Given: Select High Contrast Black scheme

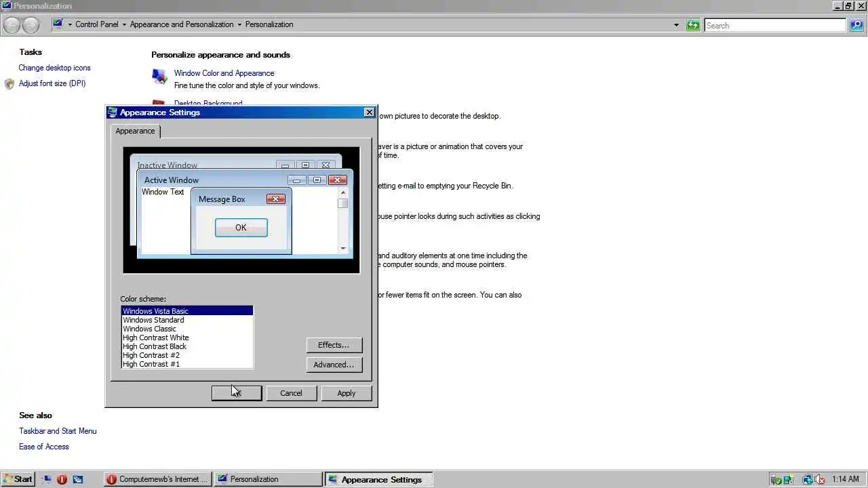Looking at the screenshot, I should [187, 346].
